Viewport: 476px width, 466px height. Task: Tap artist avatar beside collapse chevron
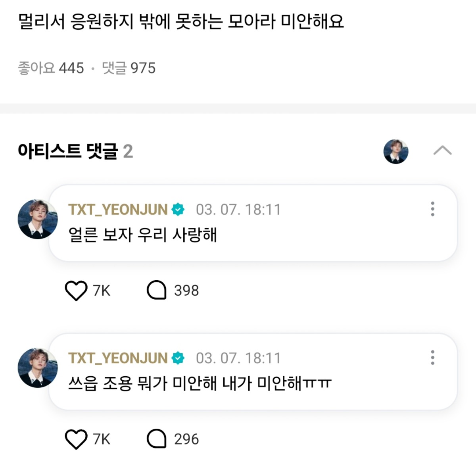pos(396,151)
